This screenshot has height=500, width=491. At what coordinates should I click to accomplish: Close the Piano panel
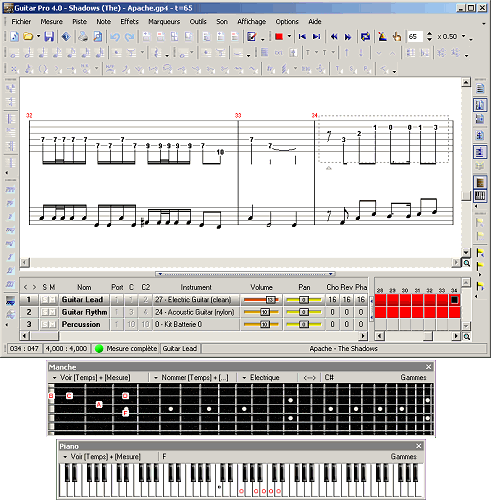click(x=419, y=446)
